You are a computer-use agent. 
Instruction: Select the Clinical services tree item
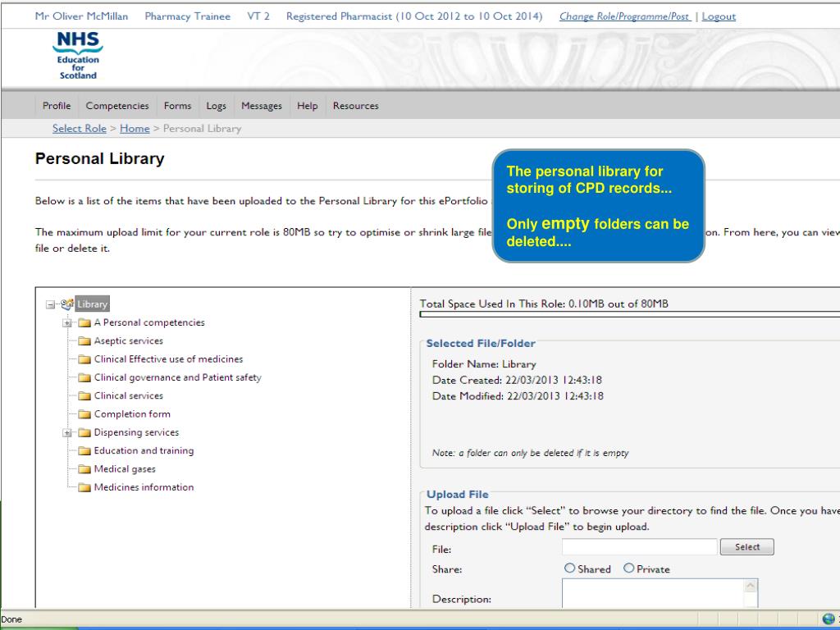click(129, 396)
